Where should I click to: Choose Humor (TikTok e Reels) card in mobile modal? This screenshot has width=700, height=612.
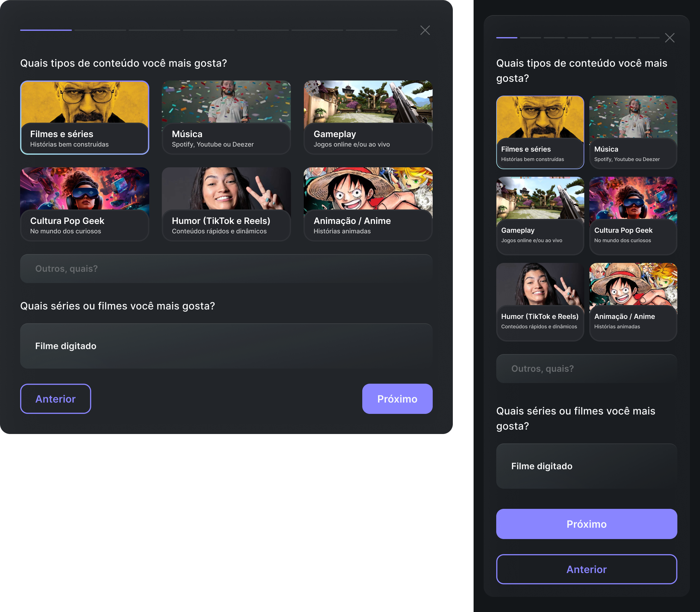(x=540, y=302)
